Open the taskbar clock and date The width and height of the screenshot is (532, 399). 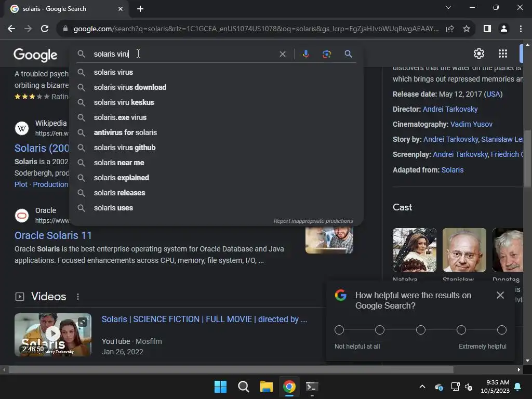(495, 387)
